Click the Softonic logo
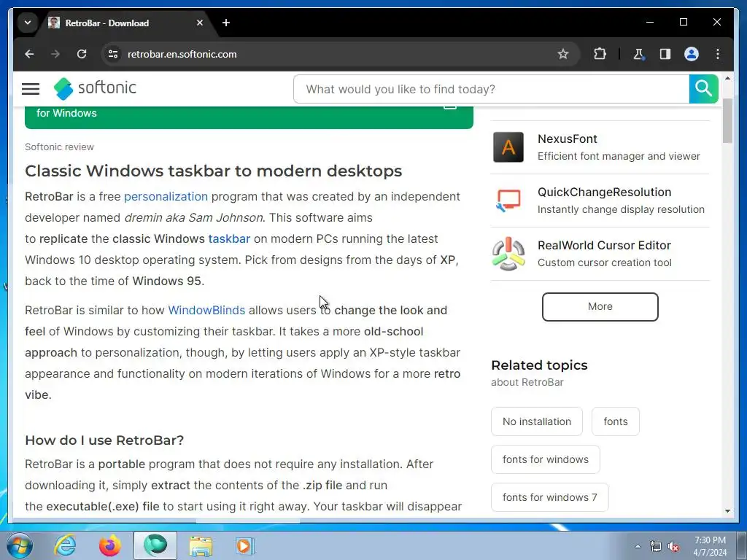The height and width of the screenshot is (560, 747). tap(95, 88)
